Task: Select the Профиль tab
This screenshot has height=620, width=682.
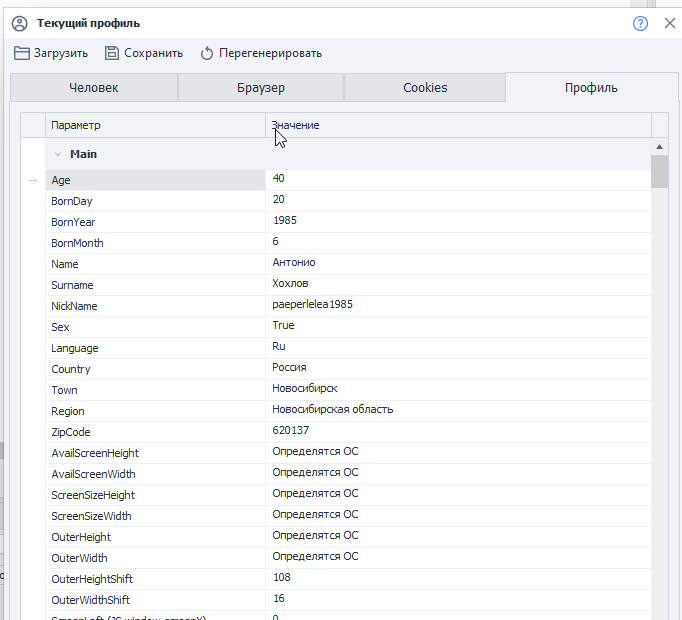Action: (x=591, y=88)
